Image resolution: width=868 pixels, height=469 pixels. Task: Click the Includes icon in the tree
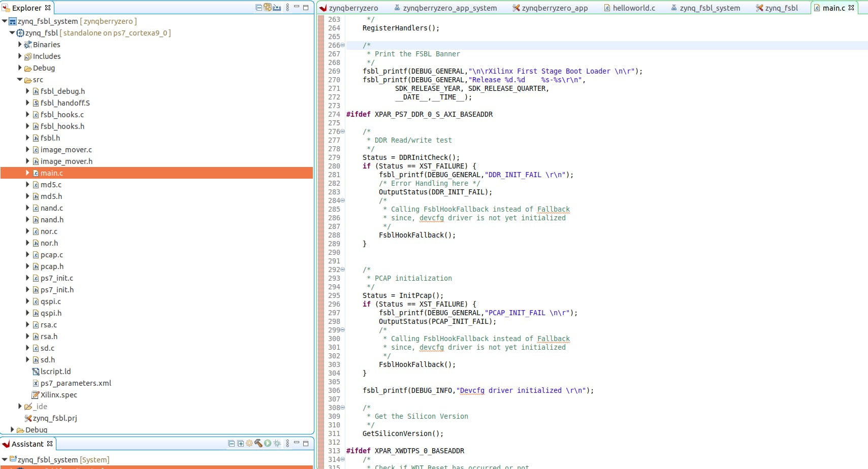click(28, 56)
